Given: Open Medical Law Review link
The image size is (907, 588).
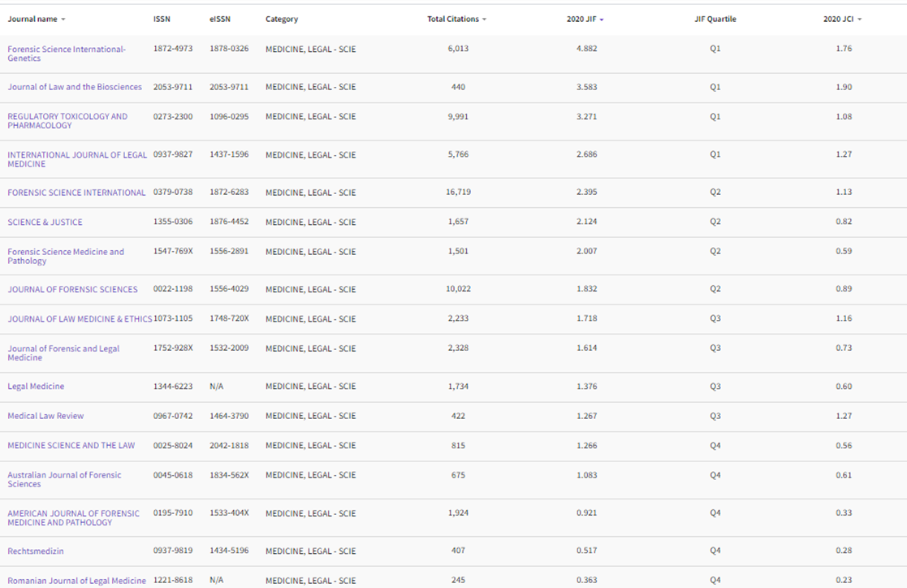Looking at the screenshot, I should (45, 416).
